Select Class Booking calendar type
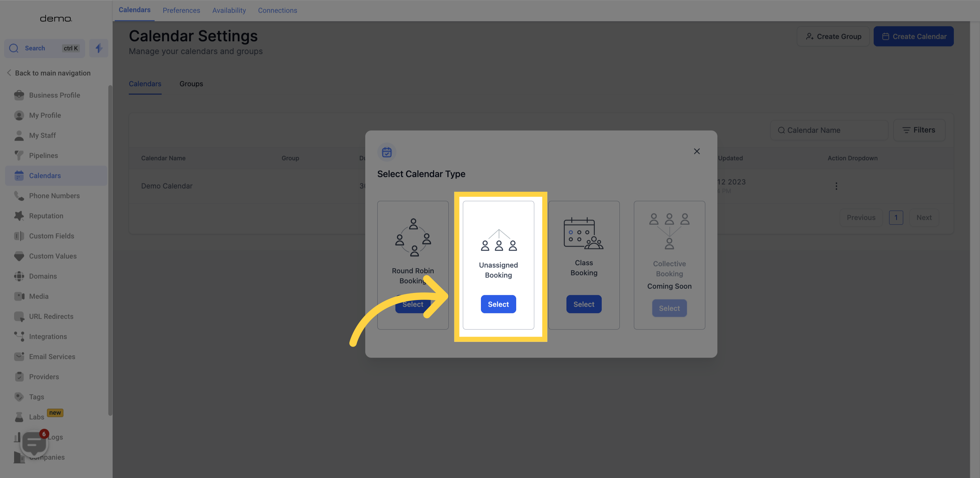 tap(584, 304)
